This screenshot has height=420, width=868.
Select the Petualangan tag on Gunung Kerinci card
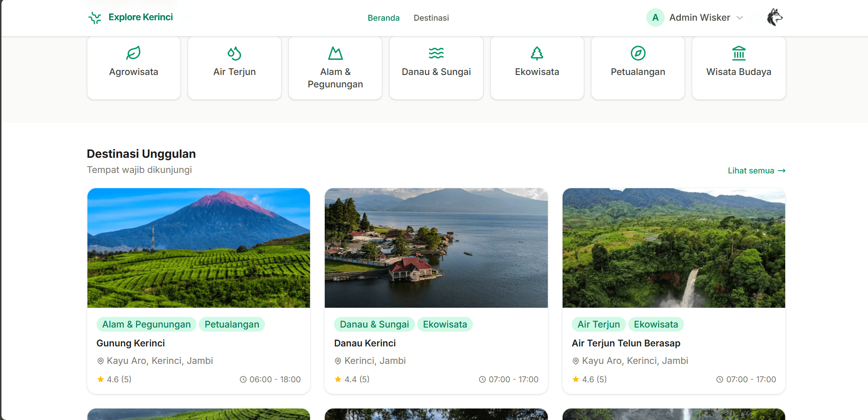tap(232, 324)
